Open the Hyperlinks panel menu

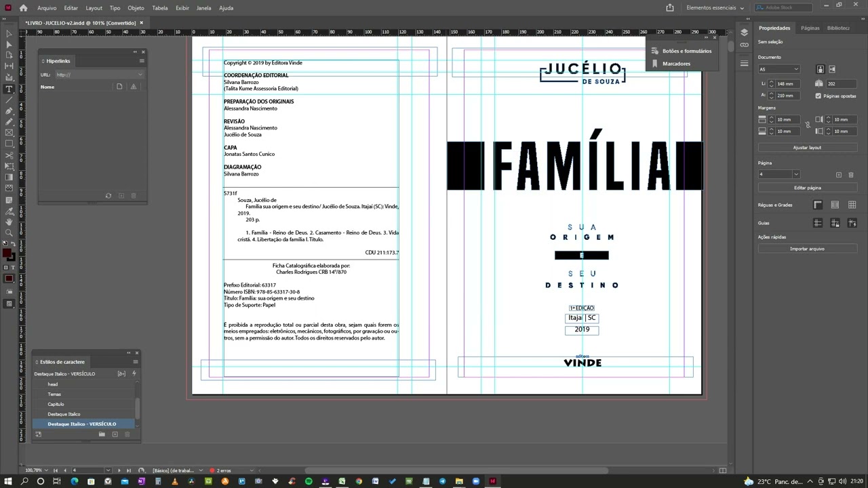point(142,61)
